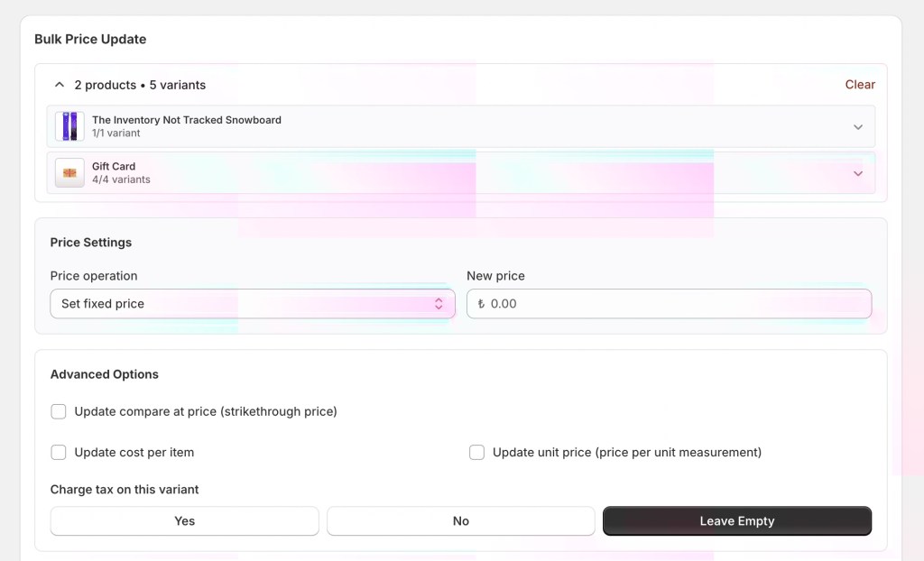Collapse the 2 products summary chevron
This screenshot has height=561, width=924.
coord(60,85)
